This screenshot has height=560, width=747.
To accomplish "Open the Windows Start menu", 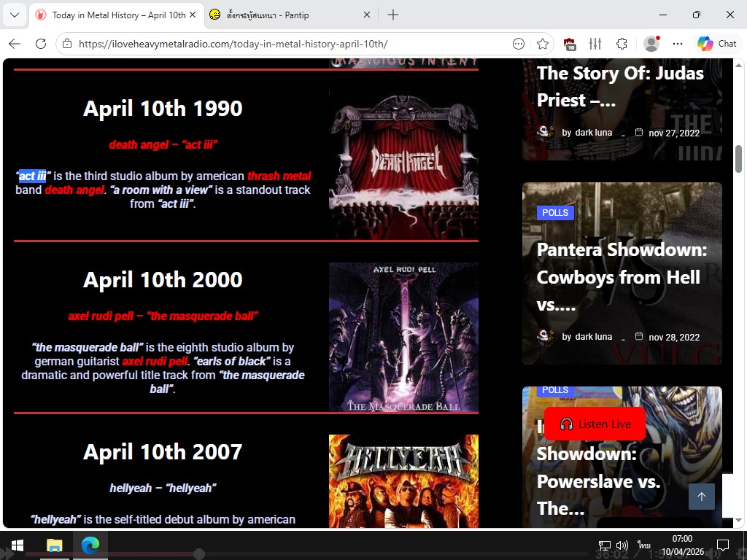I will [18, 545].
